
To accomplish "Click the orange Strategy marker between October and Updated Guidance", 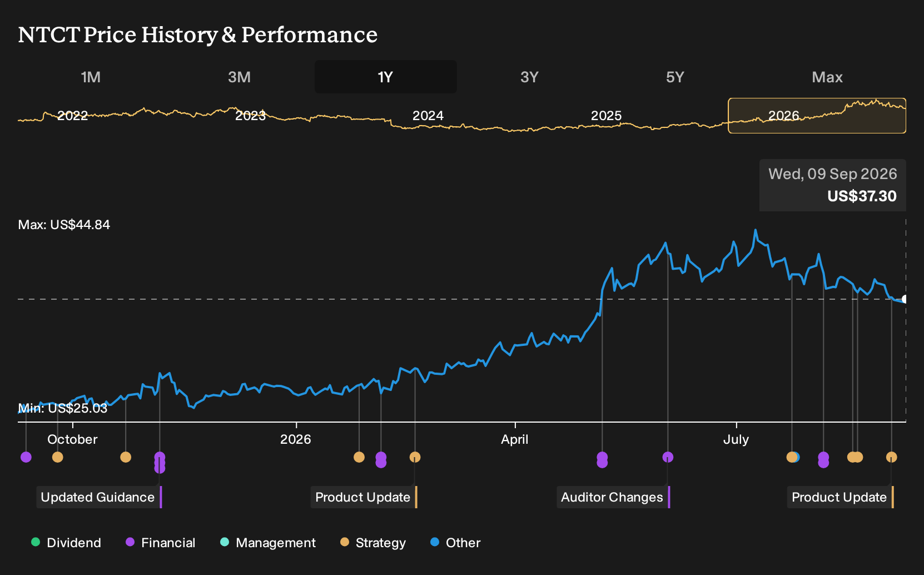I will tap(126, 457).
